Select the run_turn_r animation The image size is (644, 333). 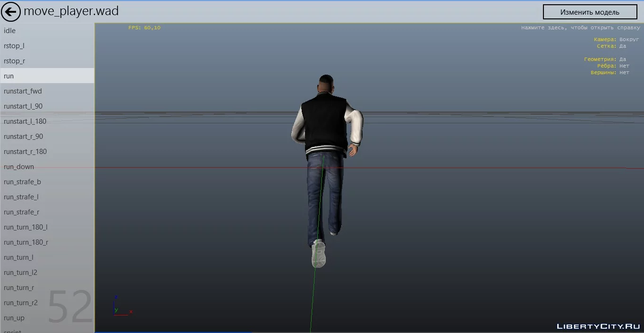click(x=47, y=288)
